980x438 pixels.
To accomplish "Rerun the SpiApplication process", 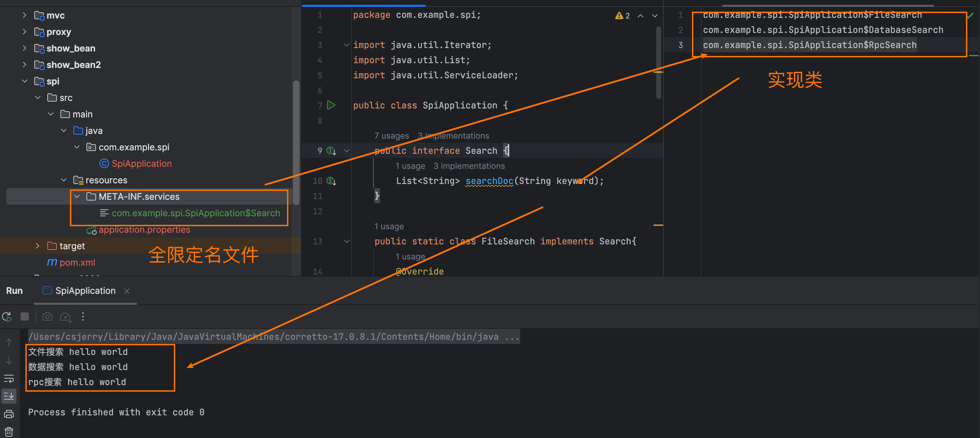I will (7, 316).
